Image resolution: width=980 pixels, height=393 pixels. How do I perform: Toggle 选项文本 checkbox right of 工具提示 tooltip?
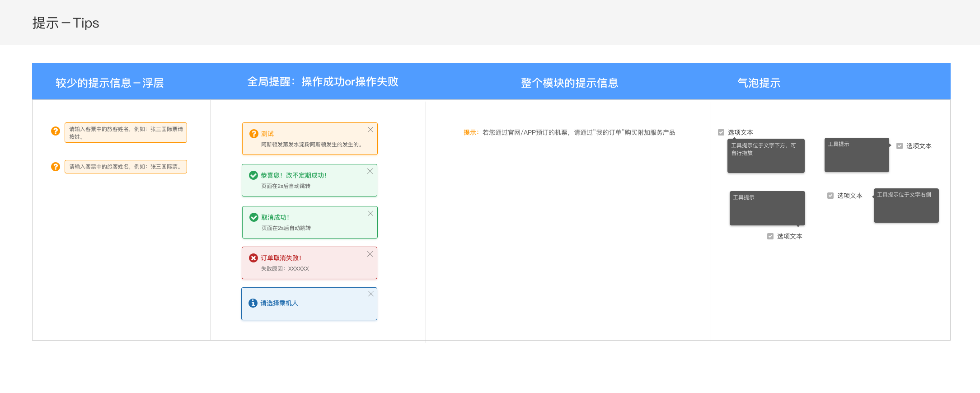click(900, 146)
